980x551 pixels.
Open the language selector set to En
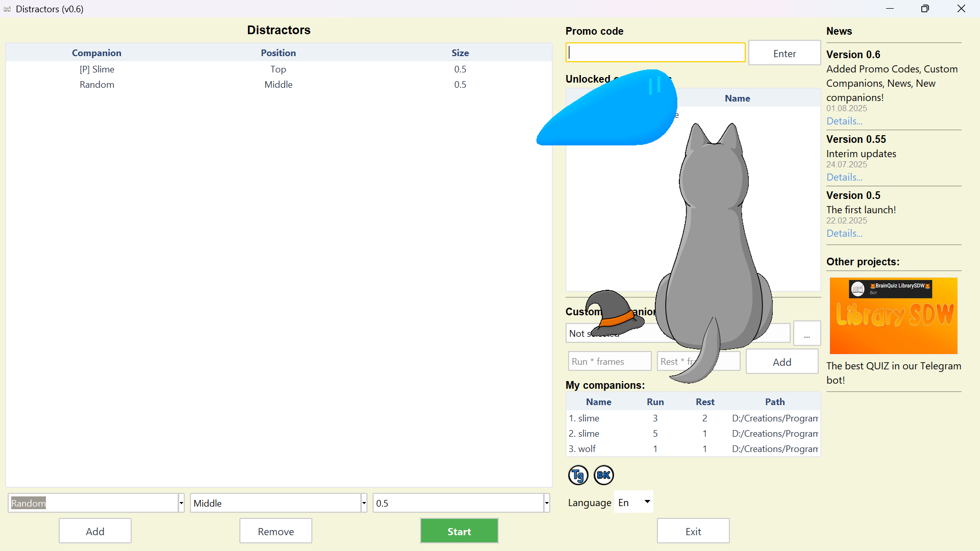coord(633,503)
